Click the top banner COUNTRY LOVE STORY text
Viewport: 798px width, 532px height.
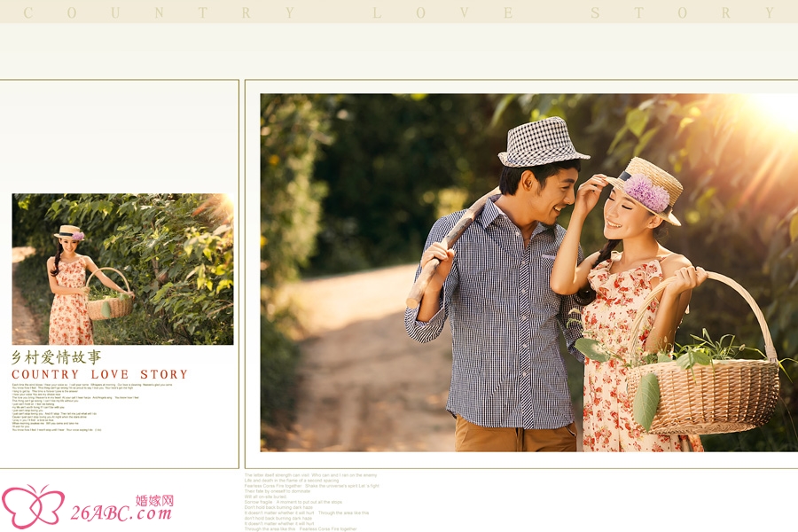click(x=399, y=12)
